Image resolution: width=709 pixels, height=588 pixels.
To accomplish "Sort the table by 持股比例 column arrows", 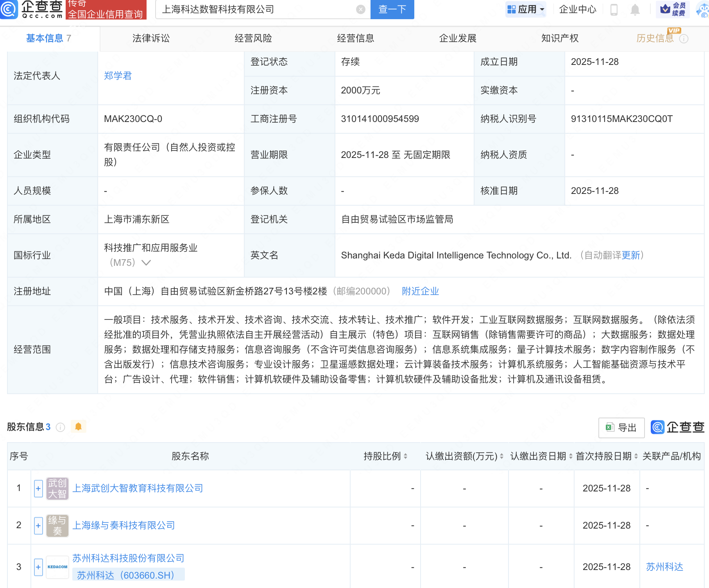I will pos(406,456).
